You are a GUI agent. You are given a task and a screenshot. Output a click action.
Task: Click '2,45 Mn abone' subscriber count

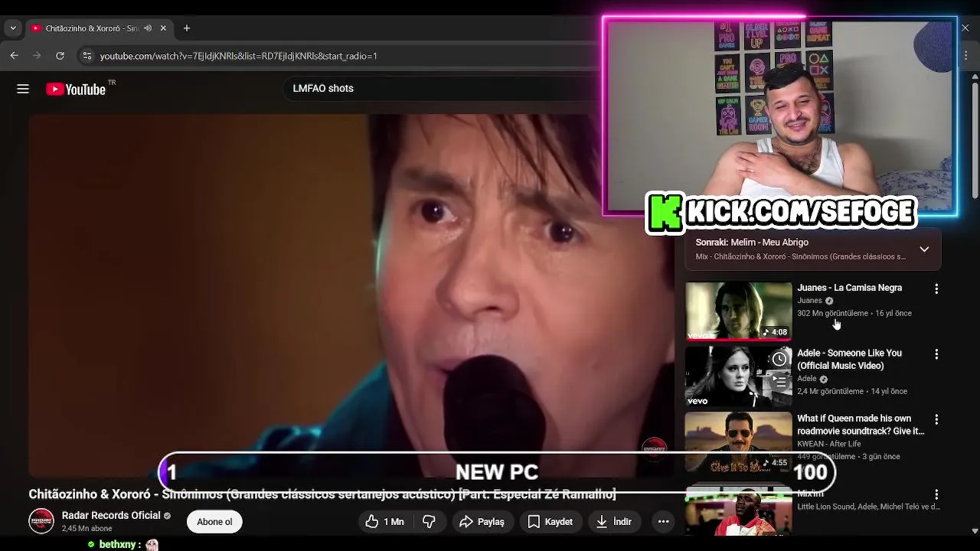(x=87, y=529)
